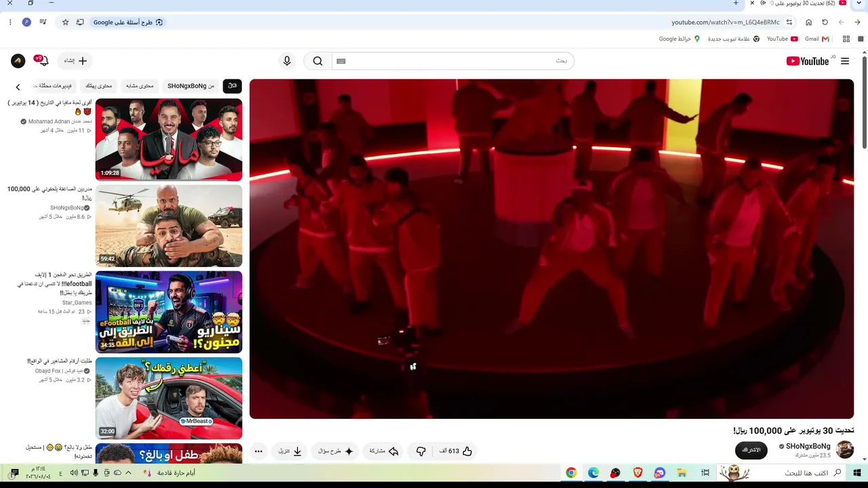Submit search with the magnifier button

[317, 61]
